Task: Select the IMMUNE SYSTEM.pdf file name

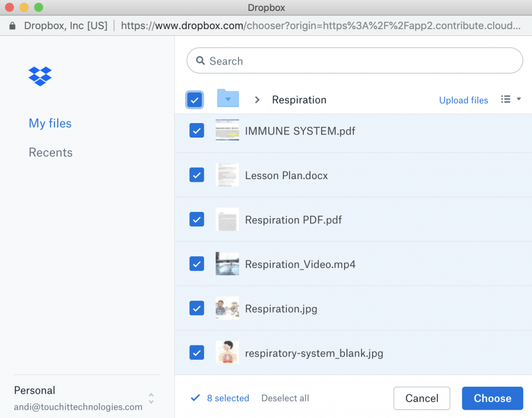Action: coord(300,131)
